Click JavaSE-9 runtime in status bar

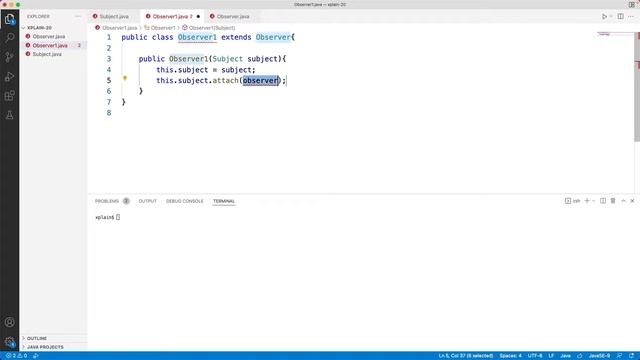click(x=599, y=356)
